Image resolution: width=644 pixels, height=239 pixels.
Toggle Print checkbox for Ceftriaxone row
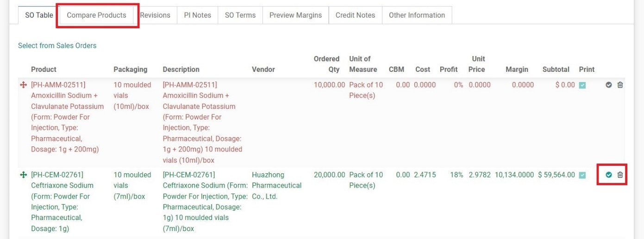pyautogui.click(x=582, y=175)
